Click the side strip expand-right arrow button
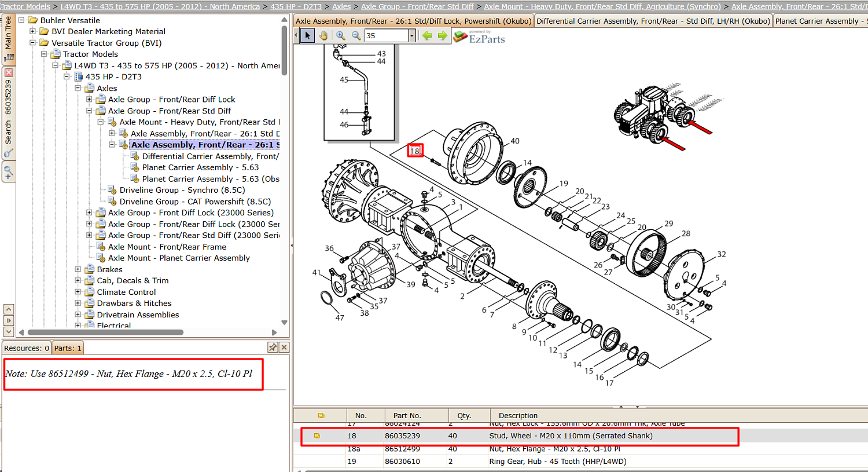This screenshot has width=868, height=472. click(9, 320)
